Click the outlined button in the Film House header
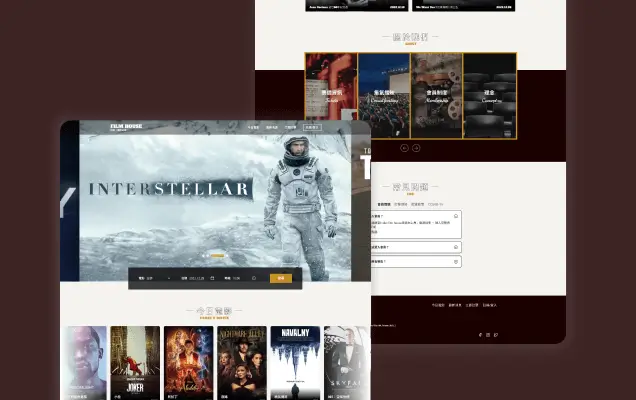Screen dimensions: 636x400 pyautogui.click(x=312, y=127)
